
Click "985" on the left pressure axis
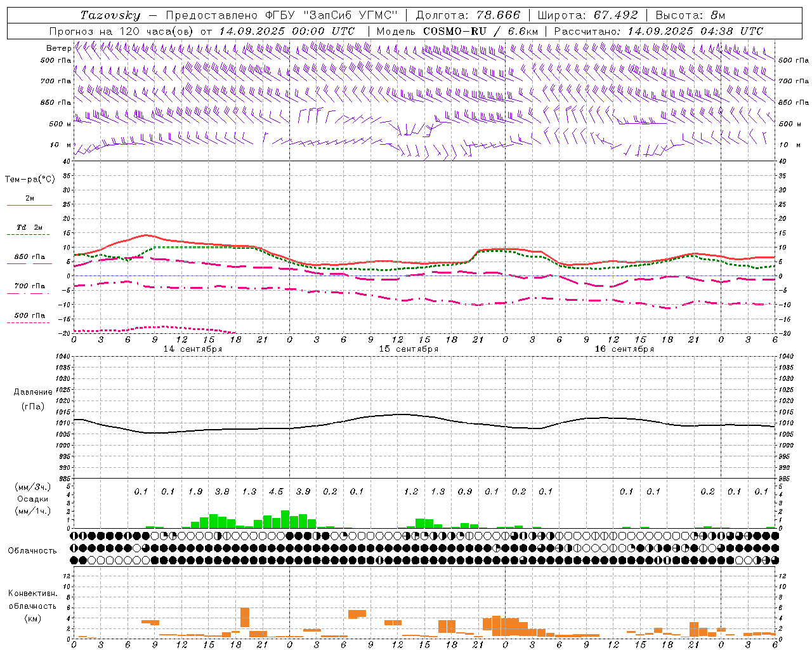click(64, 479)
